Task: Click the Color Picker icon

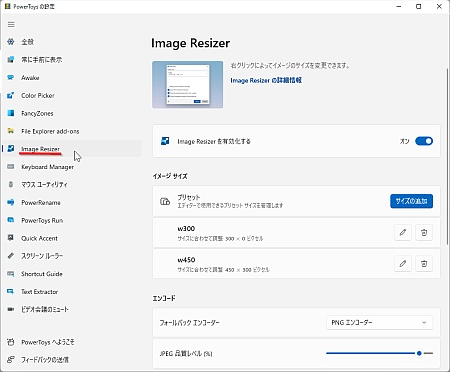Action: (x=11, y=95)
